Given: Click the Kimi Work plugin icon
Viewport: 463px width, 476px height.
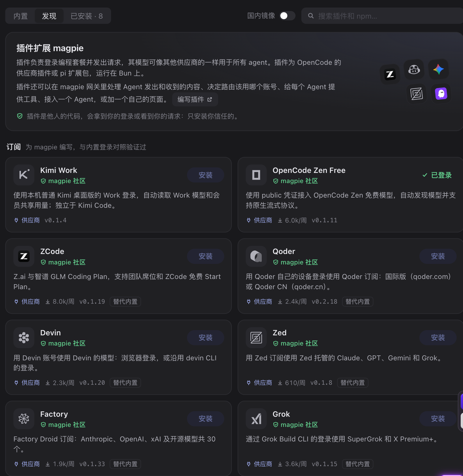Looking at the screenshot, I should click(x=24, y=175).
